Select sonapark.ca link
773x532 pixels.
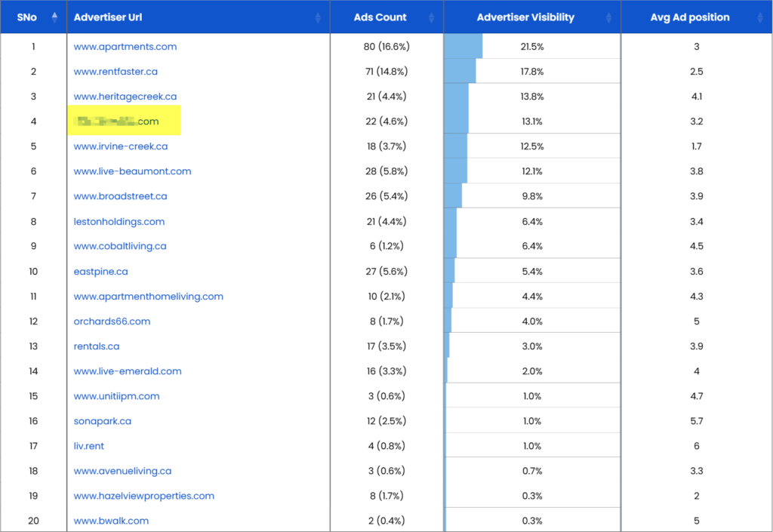pyautogui.click(x=103, y=421)
